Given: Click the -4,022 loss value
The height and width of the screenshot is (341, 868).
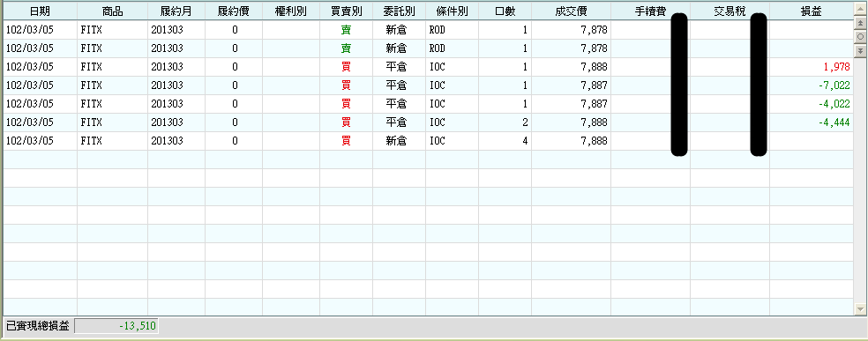Looking at the screenshot, I should click(x=834, y=104).
